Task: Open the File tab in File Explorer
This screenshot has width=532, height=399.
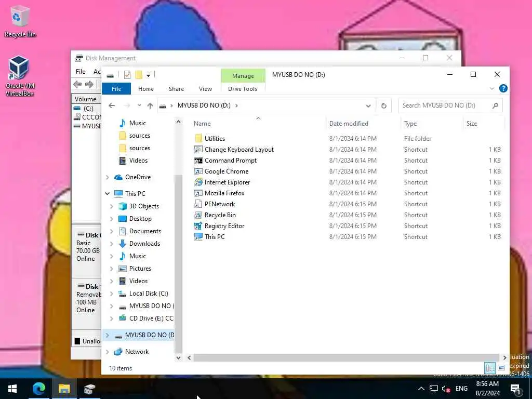Action: (116, 89)
